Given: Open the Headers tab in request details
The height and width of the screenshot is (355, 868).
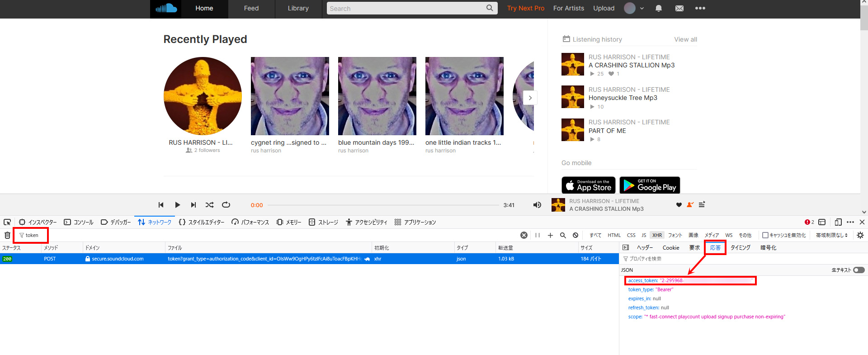Looking at the screenshot, I should [645, 247].
